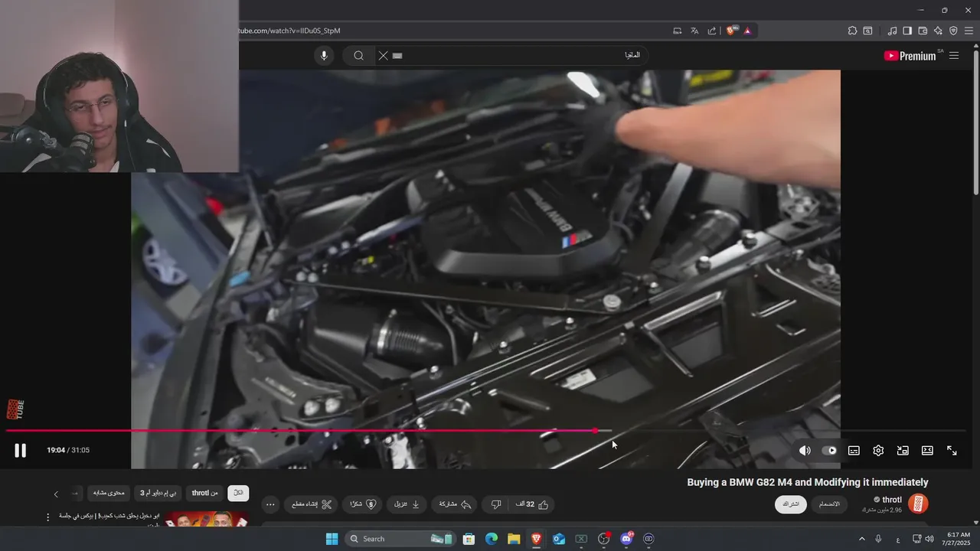Viewport: 980px width, 551px height.
Task: Open the player settings gear
Action: pyautogui.click(x=878, y=451)
